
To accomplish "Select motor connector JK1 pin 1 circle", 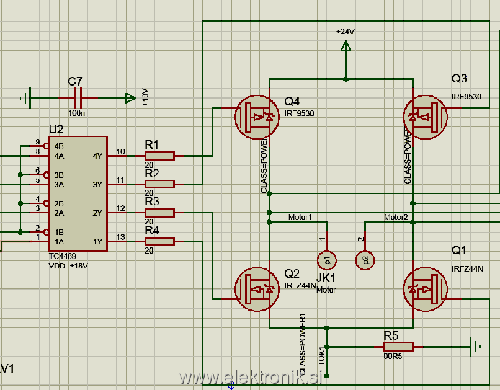I will pyautogui.click(x=327, y=260).
